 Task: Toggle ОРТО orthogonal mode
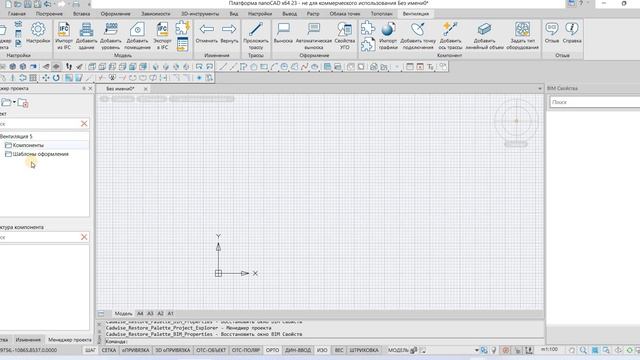[x=272, y=350]
